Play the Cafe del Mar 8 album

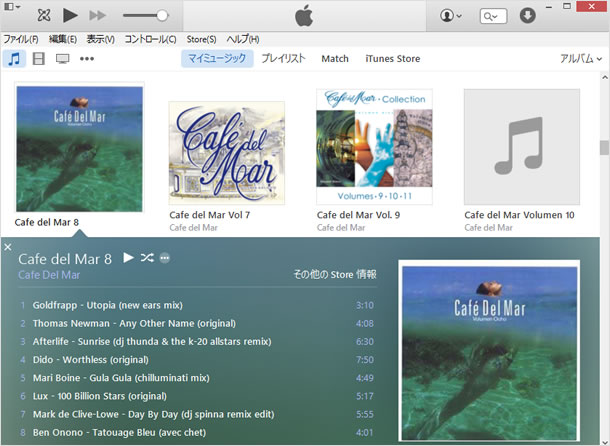[x=128, y=257]
